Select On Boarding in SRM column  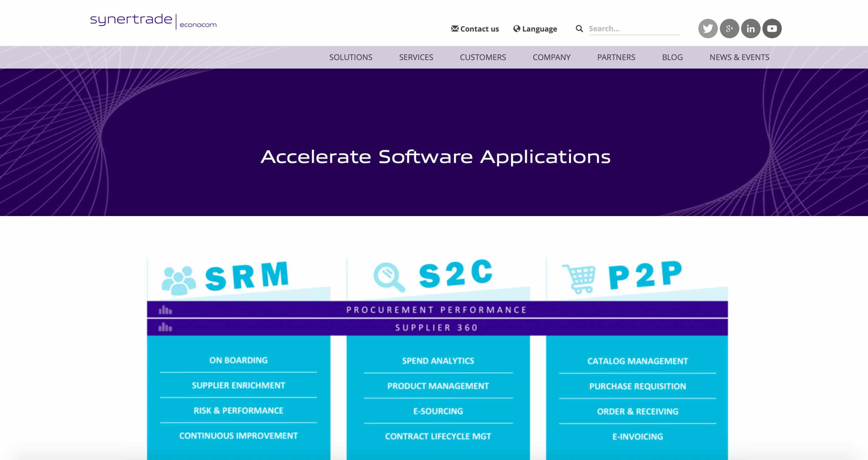(239, 360)
